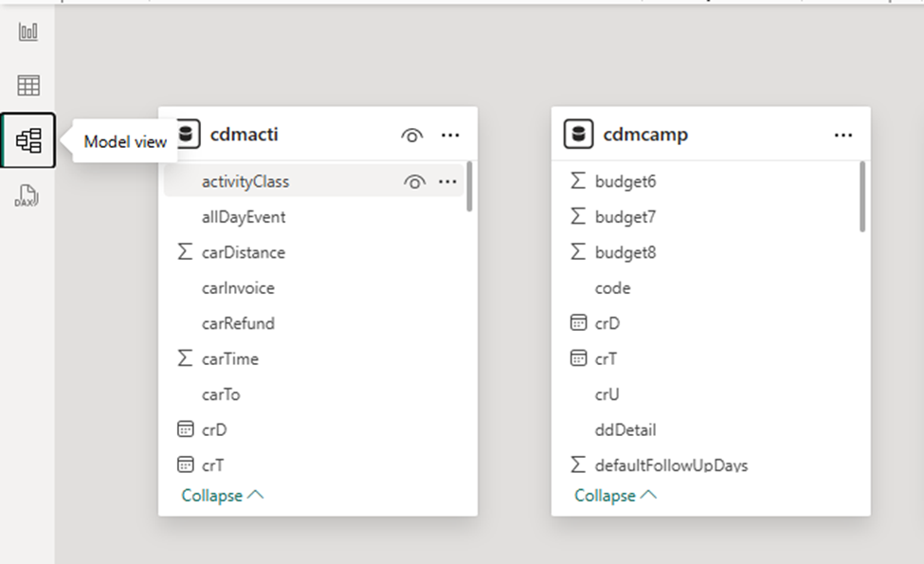
Task: Select the allDayEvent field
Action: point(244,217)
